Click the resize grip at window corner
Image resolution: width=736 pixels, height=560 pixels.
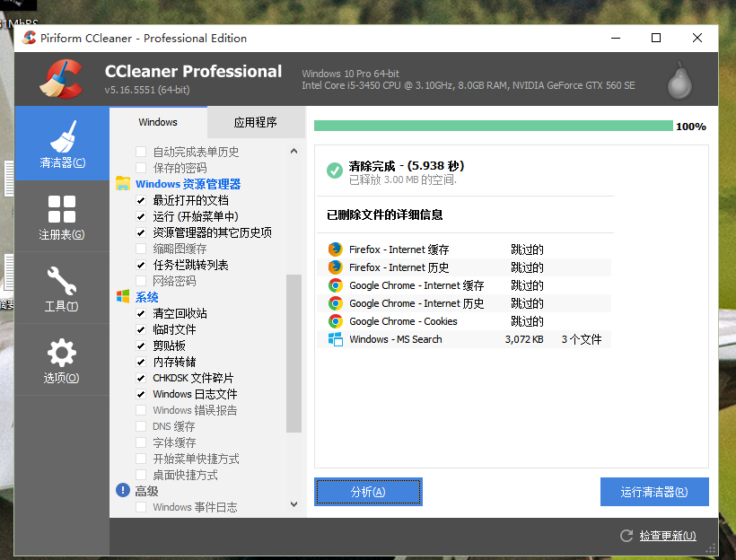tap(711, 548)
